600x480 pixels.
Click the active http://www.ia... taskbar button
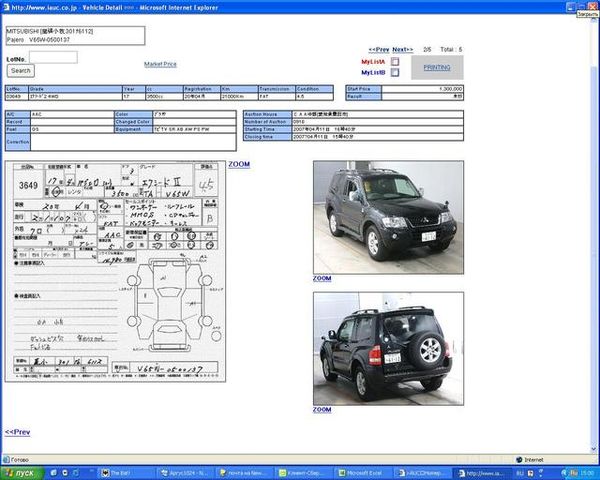482,473
